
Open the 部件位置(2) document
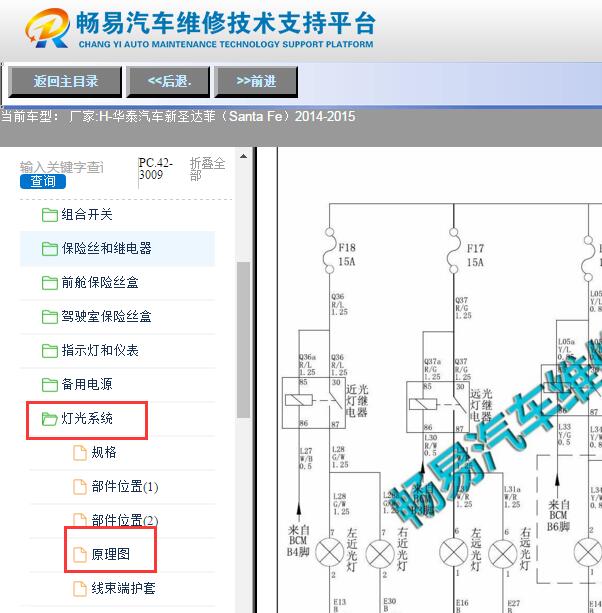(x=125, y=520)
